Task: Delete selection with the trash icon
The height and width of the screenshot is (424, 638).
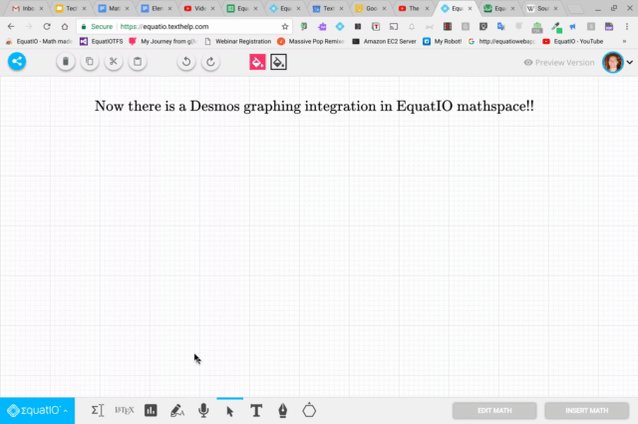Action: 66,62
